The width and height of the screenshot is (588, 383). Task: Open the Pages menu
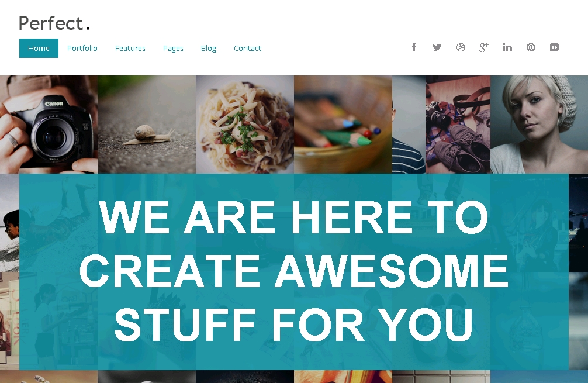click(173, 49)
